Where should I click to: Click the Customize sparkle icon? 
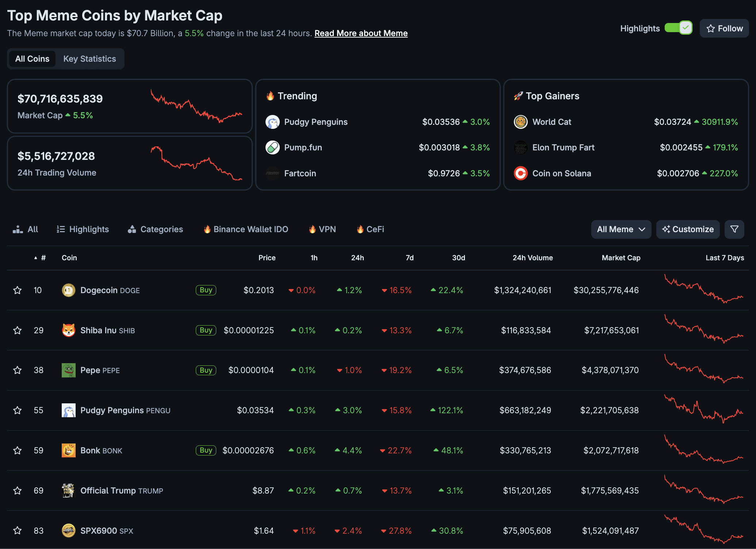666,229
